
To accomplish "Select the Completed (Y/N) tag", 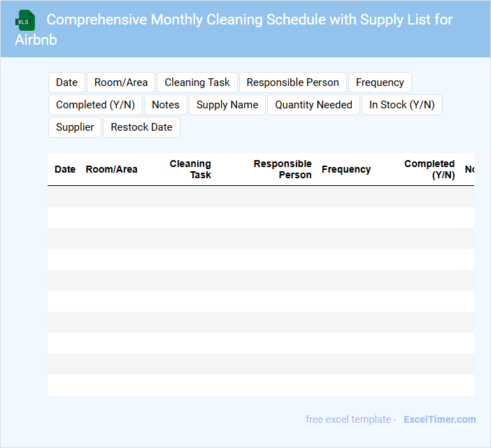I will point(95,105).
